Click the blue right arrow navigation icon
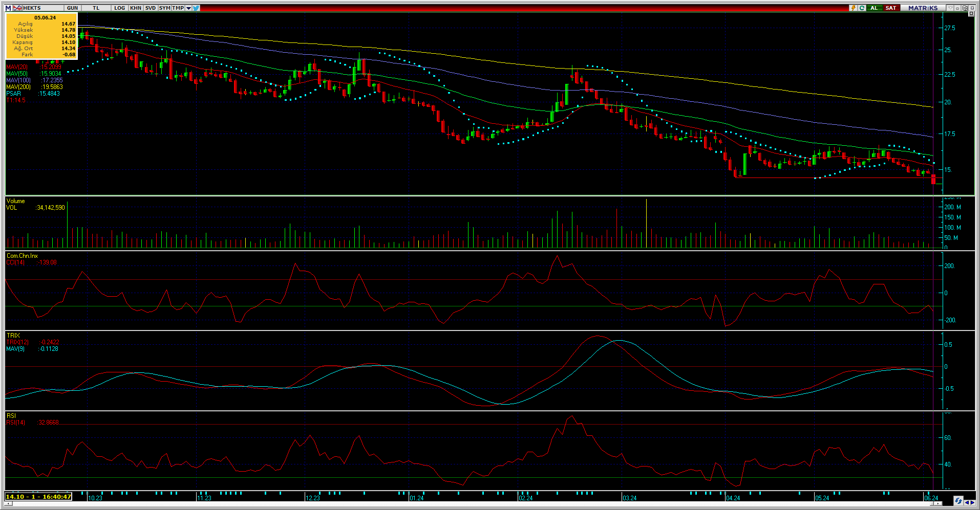 (x=972, y=502)
